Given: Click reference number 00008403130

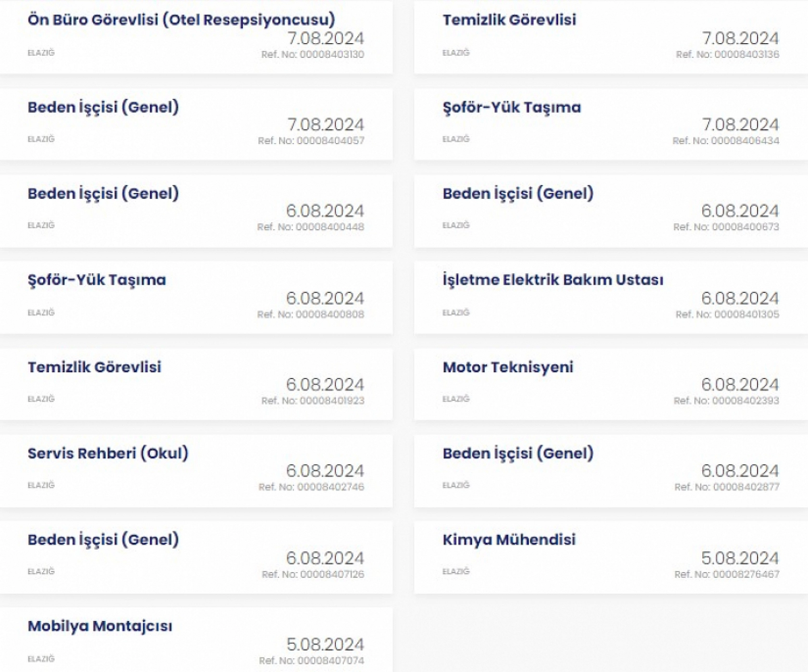Looking at the screenshot, I should (x=313, y=55).
